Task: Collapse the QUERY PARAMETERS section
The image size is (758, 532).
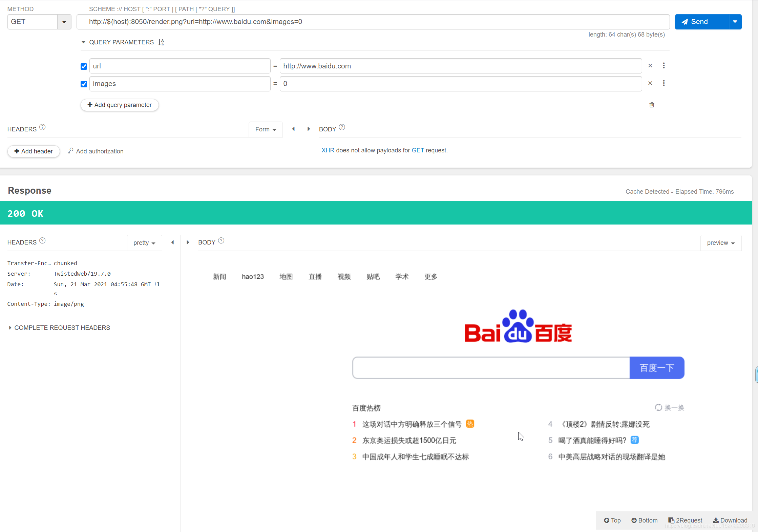Action: pyautogui.click(x=83, y=42)
